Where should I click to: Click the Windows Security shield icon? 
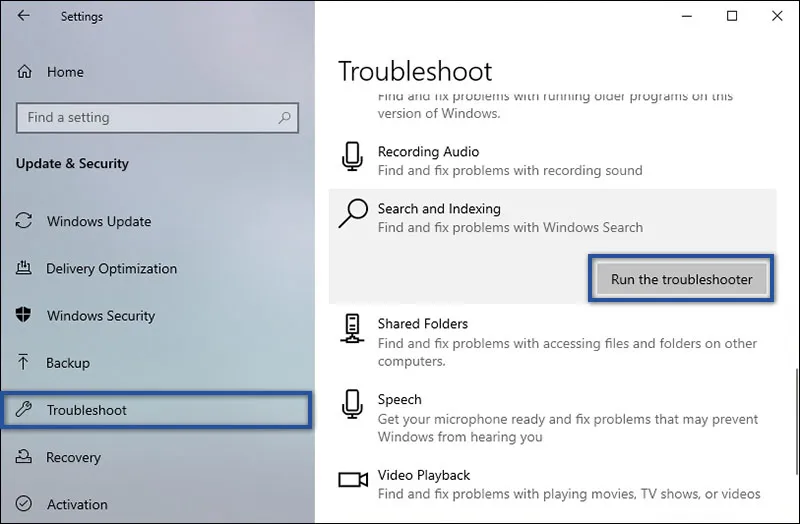click(x=23, y=315)
